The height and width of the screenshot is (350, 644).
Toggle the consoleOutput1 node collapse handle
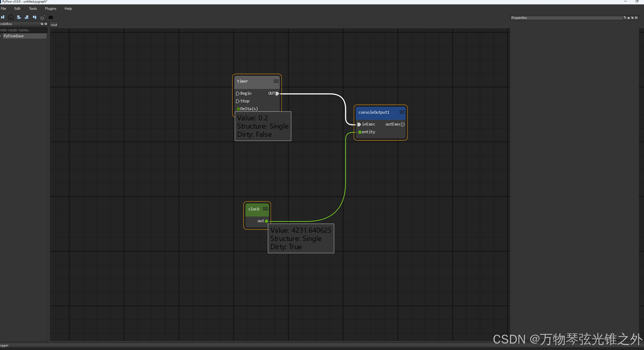402,112
